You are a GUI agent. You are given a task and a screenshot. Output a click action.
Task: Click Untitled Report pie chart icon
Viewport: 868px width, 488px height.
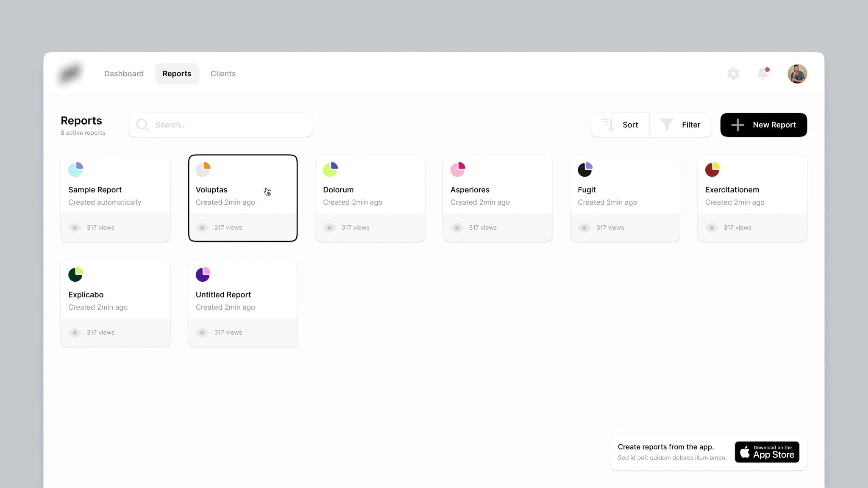coord(203,274)
